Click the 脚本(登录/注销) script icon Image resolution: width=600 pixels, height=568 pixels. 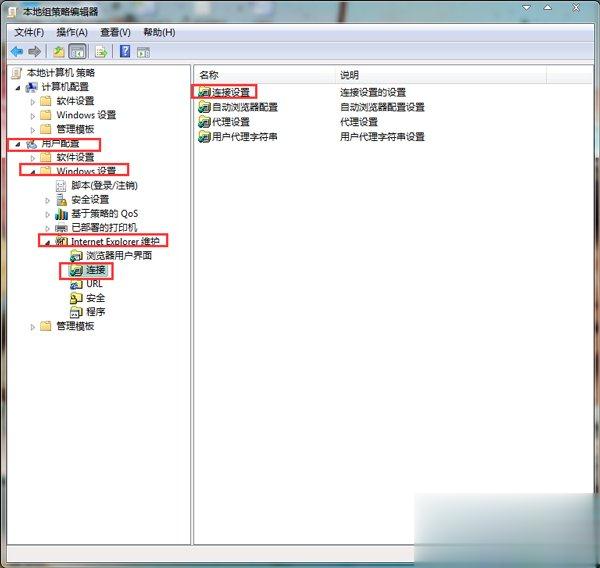tap(61, 186)
